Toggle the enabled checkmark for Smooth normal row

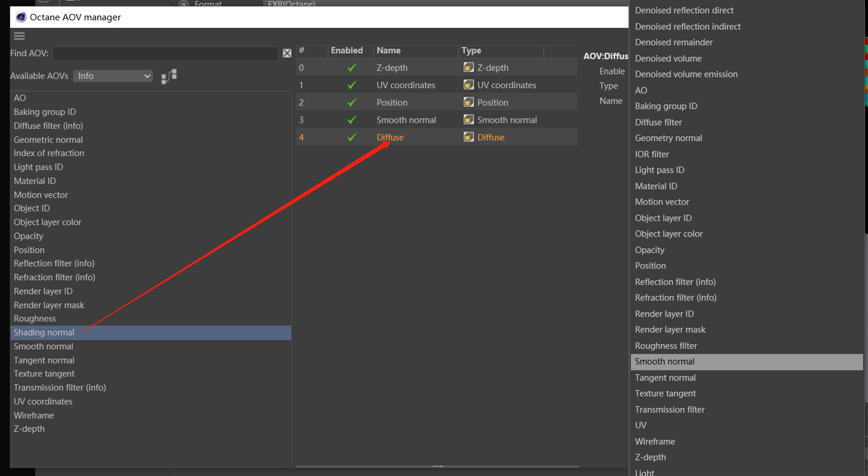pyautogui.click(x=352, y=120)
